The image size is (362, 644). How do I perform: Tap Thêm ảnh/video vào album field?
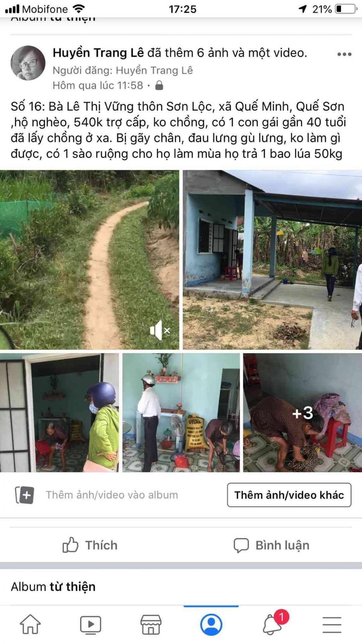(x=112, y=495)
